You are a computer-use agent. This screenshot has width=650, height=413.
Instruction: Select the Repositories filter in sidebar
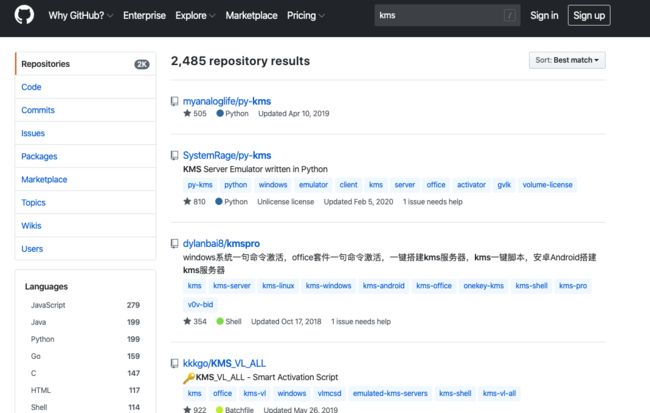click(85, 64)
